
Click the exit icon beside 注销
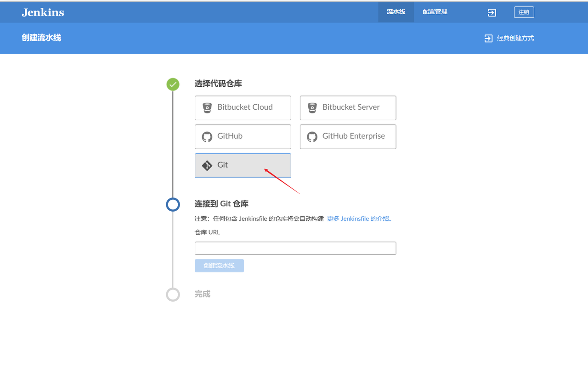tap(492, 12)
